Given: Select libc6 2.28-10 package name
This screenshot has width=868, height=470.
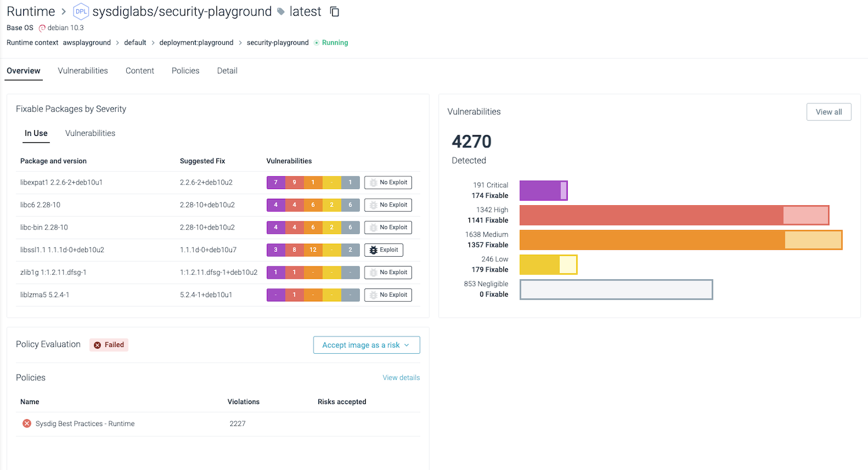Looking at the screenshot, I should coord(41,205).
